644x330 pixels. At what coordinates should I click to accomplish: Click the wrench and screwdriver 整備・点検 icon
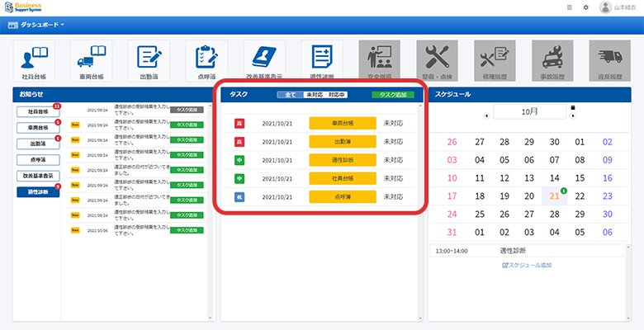[437, 59]
